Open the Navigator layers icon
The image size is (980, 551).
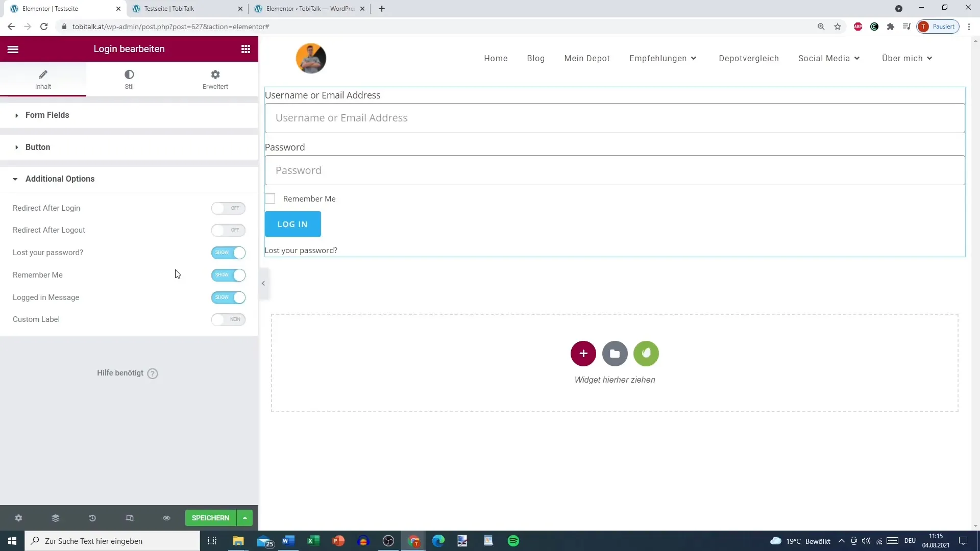pos(56,518)
